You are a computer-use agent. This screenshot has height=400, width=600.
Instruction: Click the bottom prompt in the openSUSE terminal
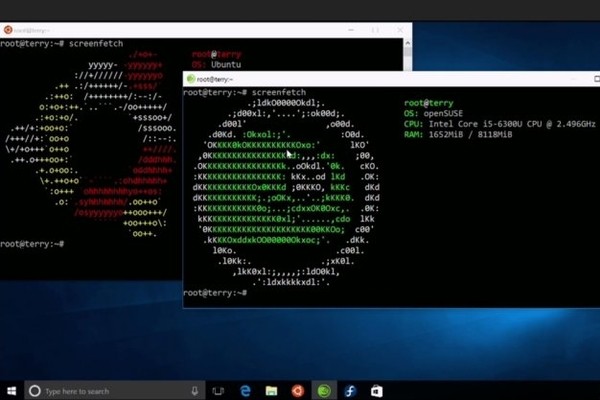(x=215, y=293)
